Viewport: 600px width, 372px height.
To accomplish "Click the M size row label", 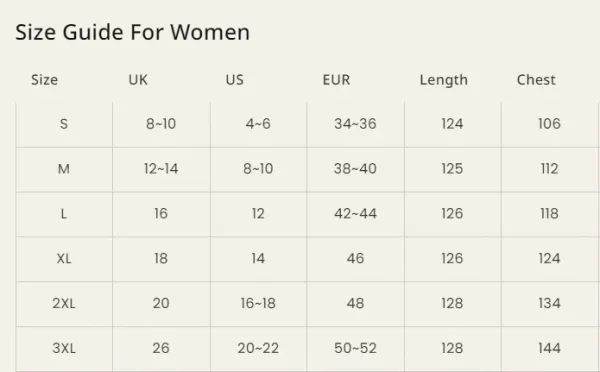I will 64,169.
